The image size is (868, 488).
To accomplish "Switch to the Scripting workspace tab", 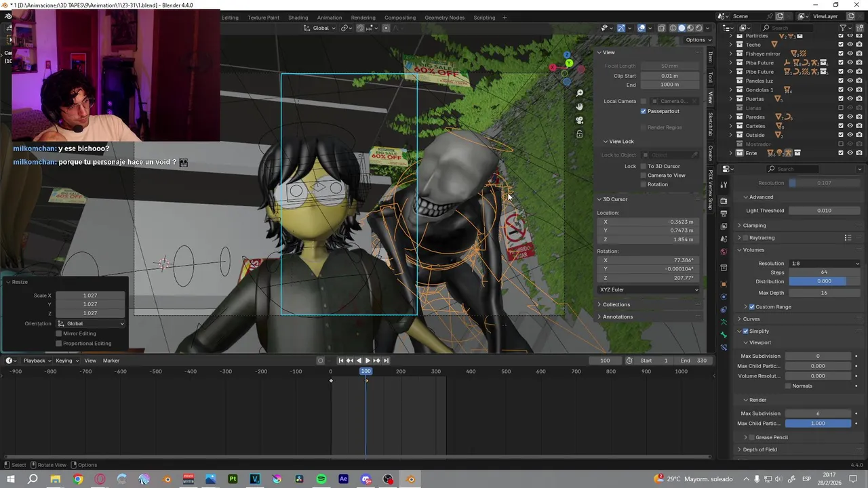I will pos(484,18).
